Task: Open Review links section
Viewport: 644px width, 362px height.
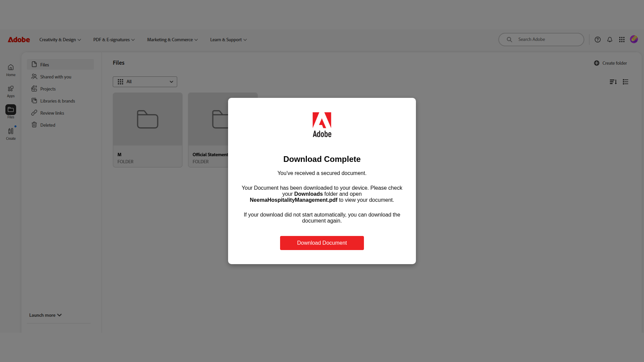Action: [x=60, y=113]
